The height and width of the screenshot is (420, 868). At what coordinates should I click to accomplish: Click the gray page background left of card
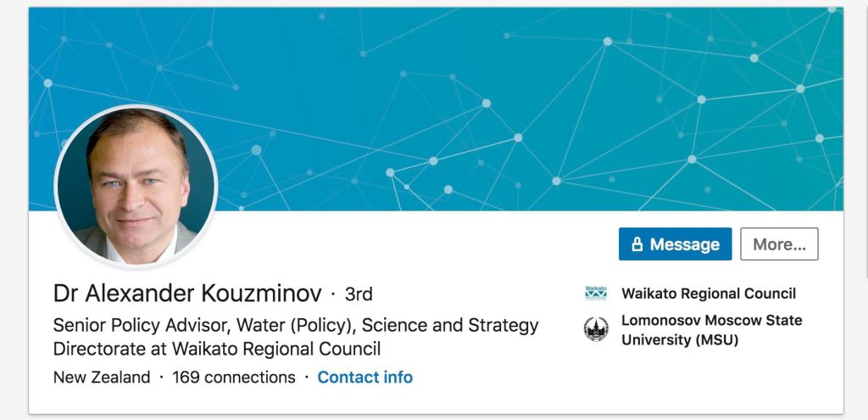pyautogui.click(x=13, y=212)
